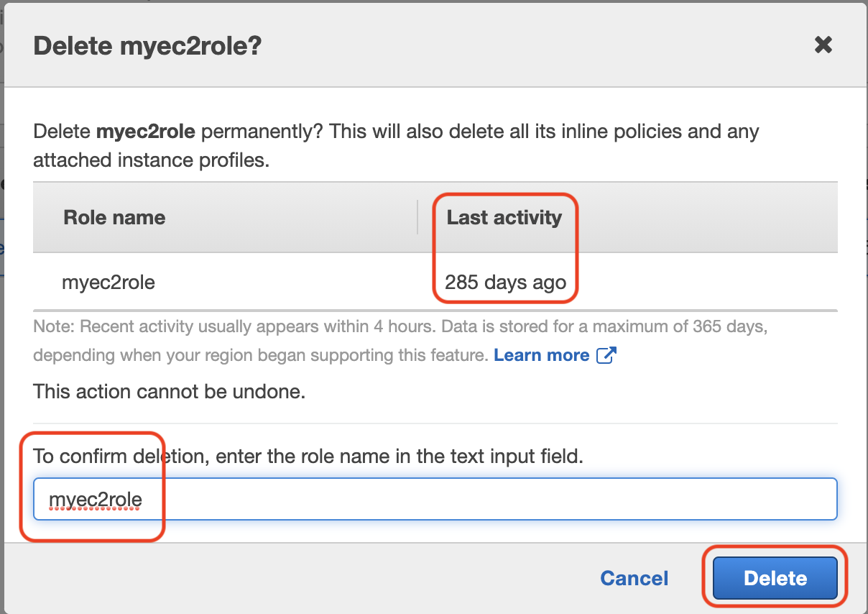Viewport: 868px width, 614px height.
Task: Click the external link icon beside Learn more
Action: coord(607,355)
